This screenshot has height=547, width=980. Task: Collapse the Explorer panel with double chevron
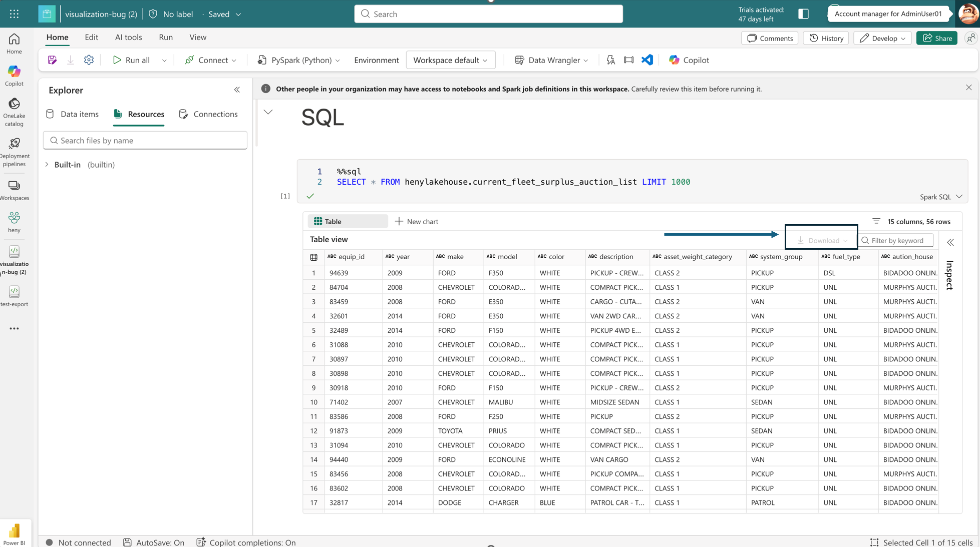237,90
